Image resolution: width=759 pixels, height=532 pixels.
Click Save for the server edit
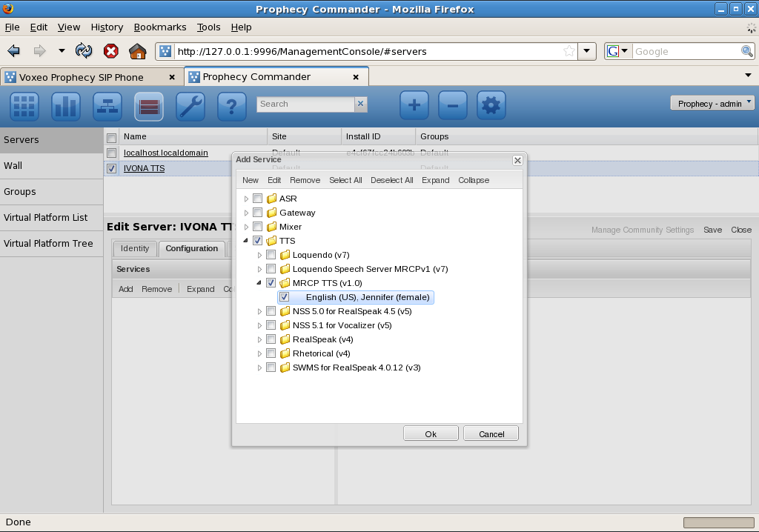tap(712, 230)
